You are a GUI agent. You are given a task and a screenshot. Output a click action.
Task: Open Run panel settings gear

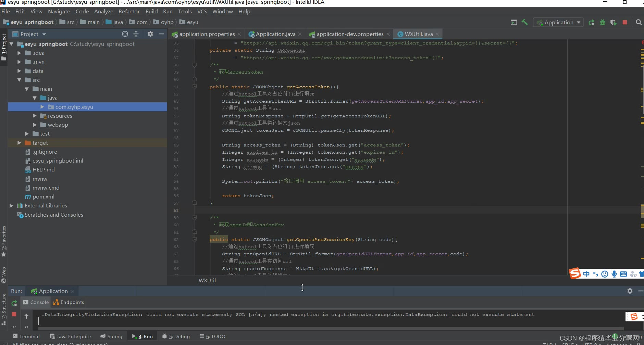pos(630,291)
